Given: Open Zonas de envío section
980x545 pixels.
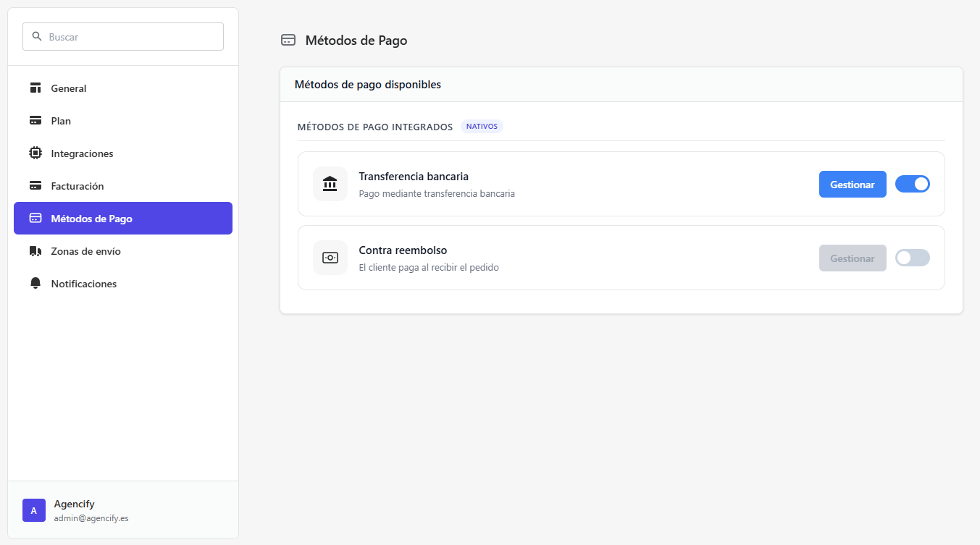Looking at the screenshot, I should coord(123,251).
